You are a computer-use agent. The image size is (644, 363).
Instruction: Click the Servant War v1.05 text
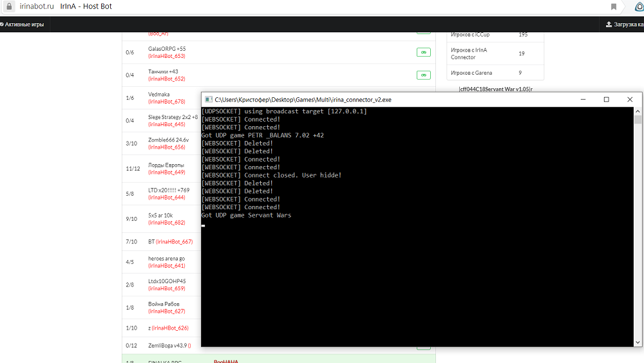pos(495,89)
